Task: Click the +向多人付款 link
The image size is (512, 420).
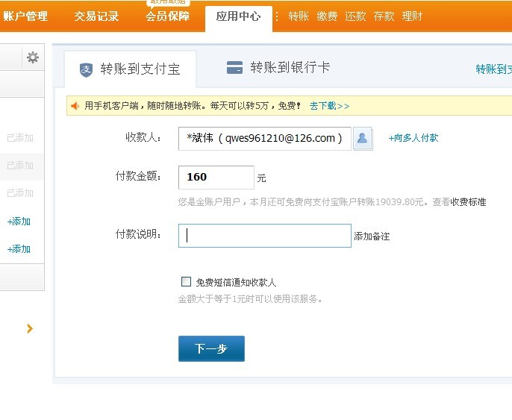Action: pyautogui.click(x=413, y=138)
